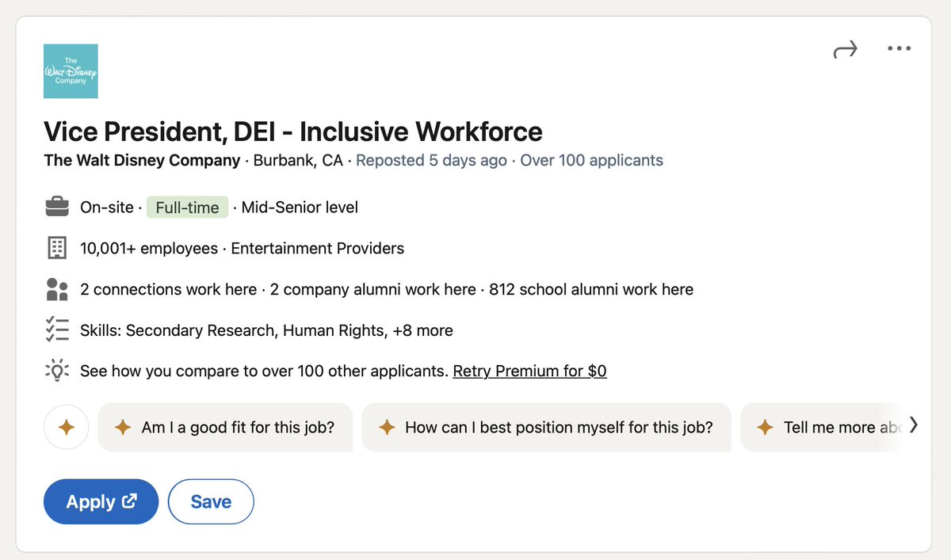Select "Am I a good fit for this job?"
This screenshot has width=951, height=560.
click(225, 428)
